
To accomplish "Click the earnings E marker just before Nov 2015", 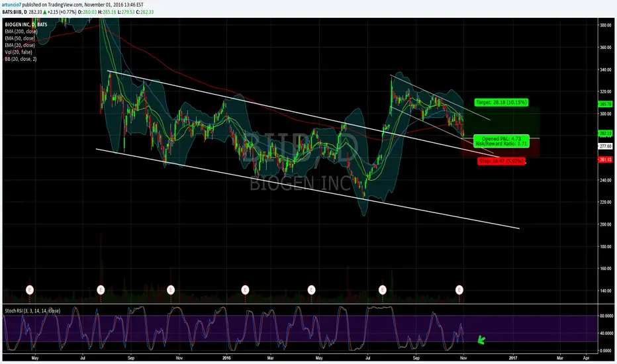I will point(170,290).
